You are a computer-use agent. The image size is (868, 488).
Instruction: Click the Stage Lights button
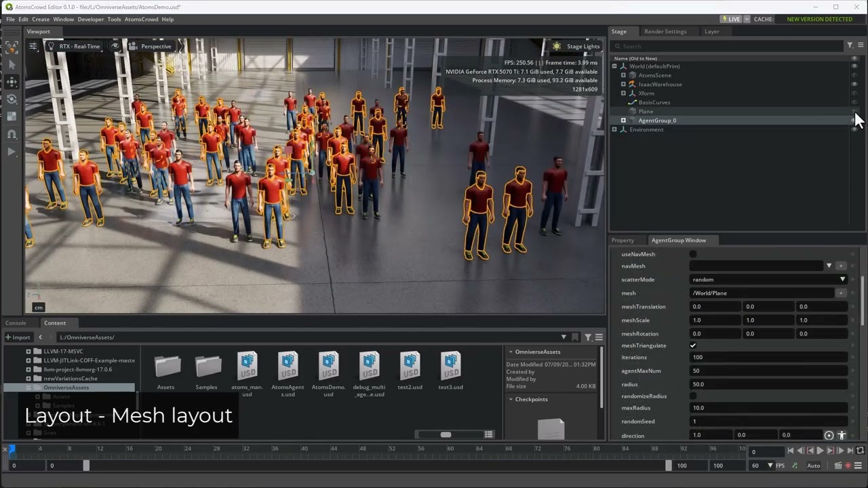tap(576, 46)
